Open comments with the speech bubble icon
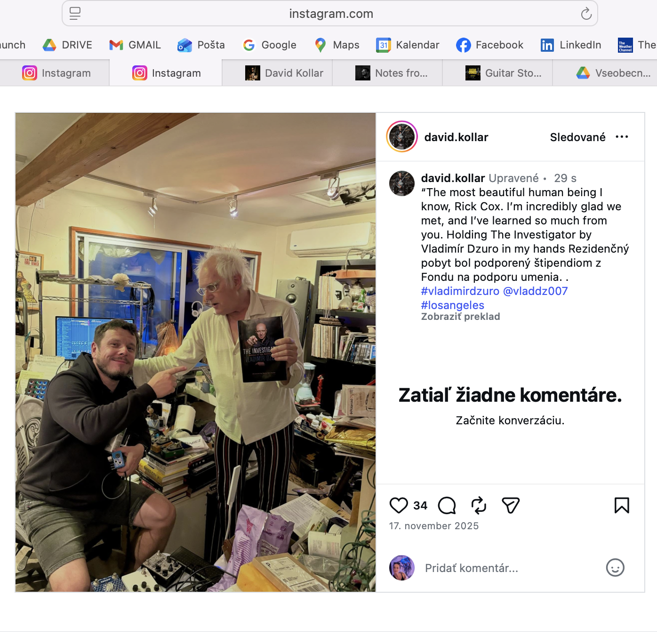The height and width of the screenshot is (644, 657). [x=447, y=506]
